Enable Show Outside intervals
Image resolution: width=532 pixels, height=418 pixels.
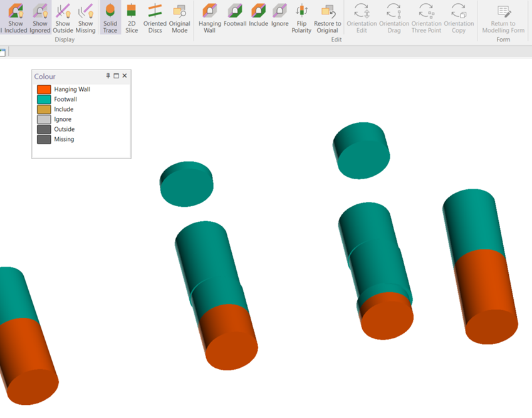[63, 18]
